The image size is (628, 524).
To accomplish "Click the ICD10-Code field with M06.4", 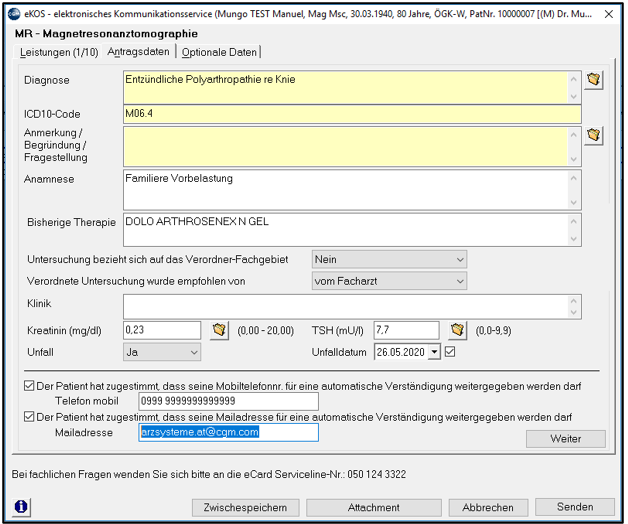I will click(352, 115).
